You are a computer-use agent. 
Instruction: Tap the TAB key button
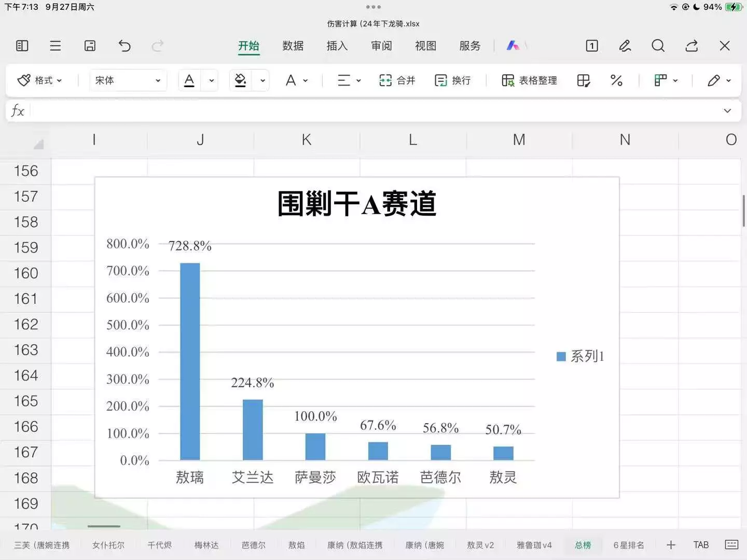pos(701,545)
